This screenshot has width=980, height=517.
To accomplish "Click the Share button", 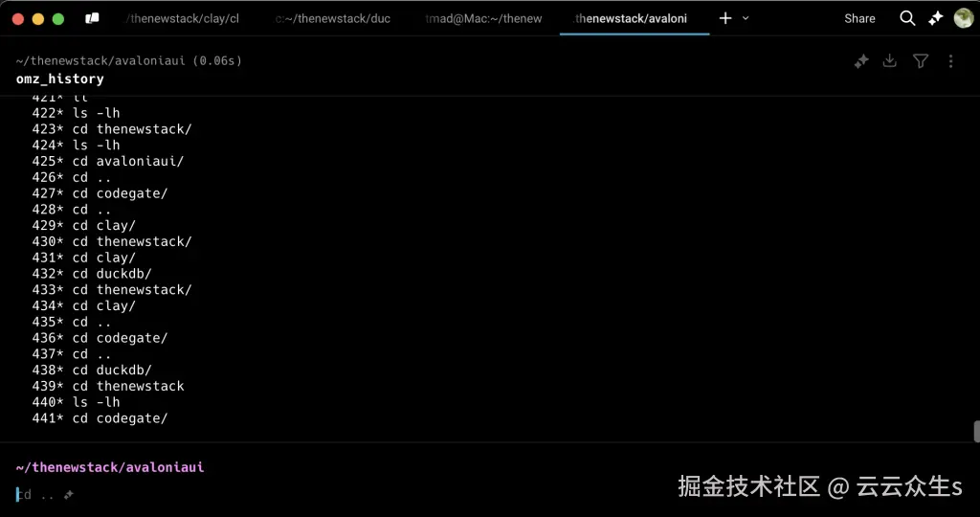I will pyautogui.click(x=859, y=19).
